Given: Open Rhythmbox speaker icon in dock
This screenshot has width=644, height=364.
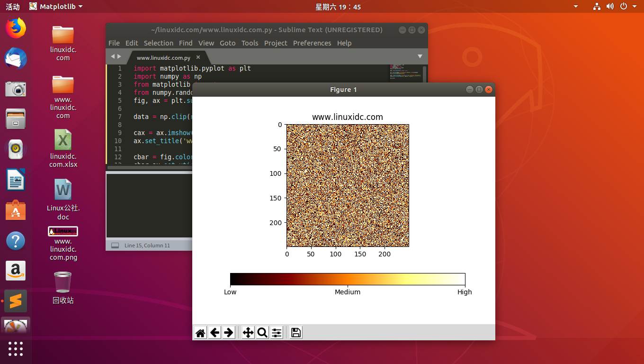Looking at the screenshot, I should point(16,149).
